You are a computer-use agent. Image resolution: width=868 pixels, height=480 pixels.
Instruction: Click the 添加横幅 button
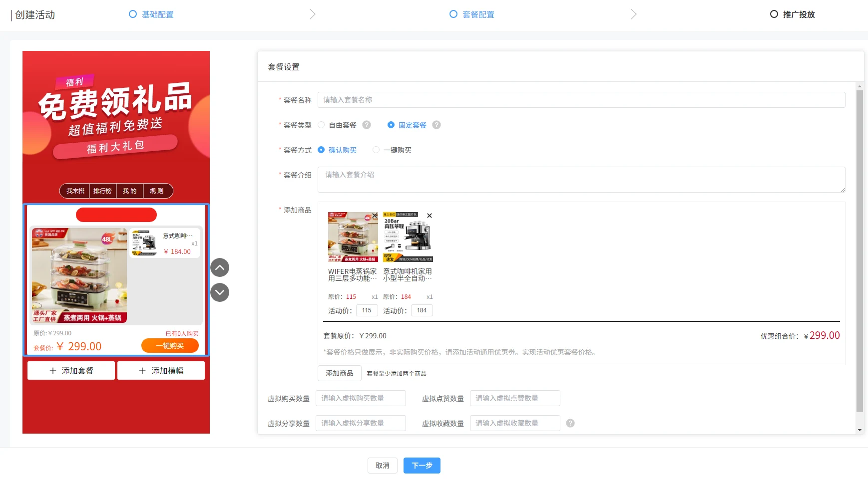(x=161, y=371)
